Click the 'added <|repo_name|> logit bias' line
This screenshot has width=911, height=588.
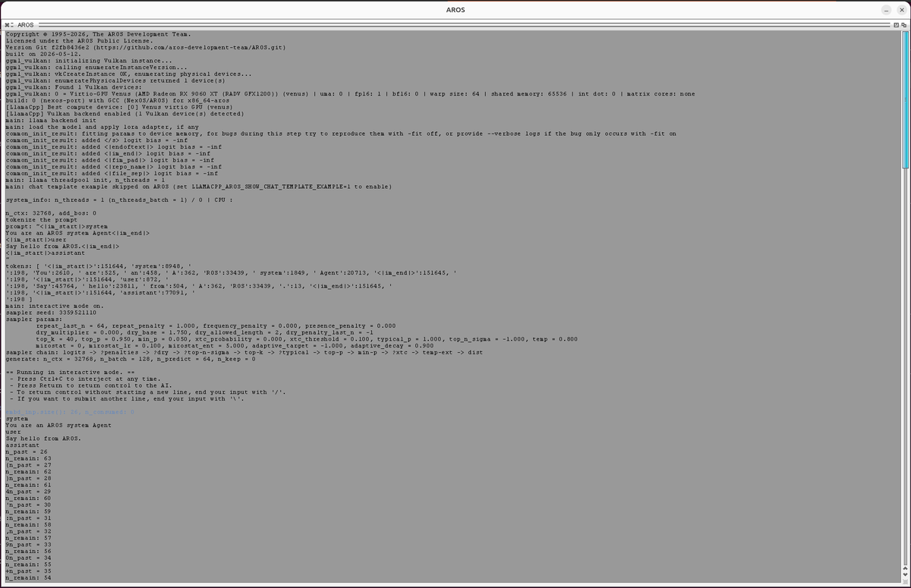pyautogui.click(x=113, y=165)
